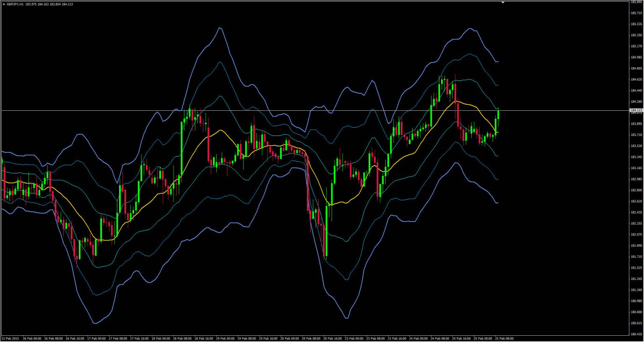Select the GBPJPY,H1 chart title label

point(15,3)
